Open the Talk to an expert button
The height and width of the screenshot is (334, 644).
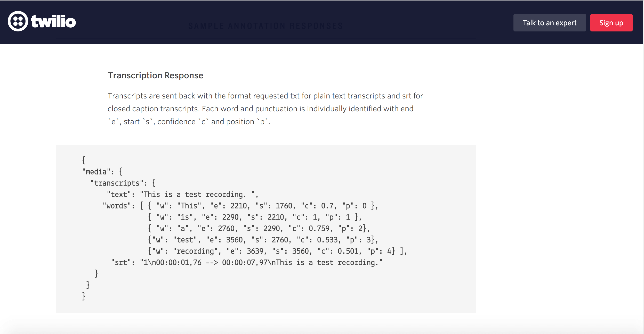point(550,23)
